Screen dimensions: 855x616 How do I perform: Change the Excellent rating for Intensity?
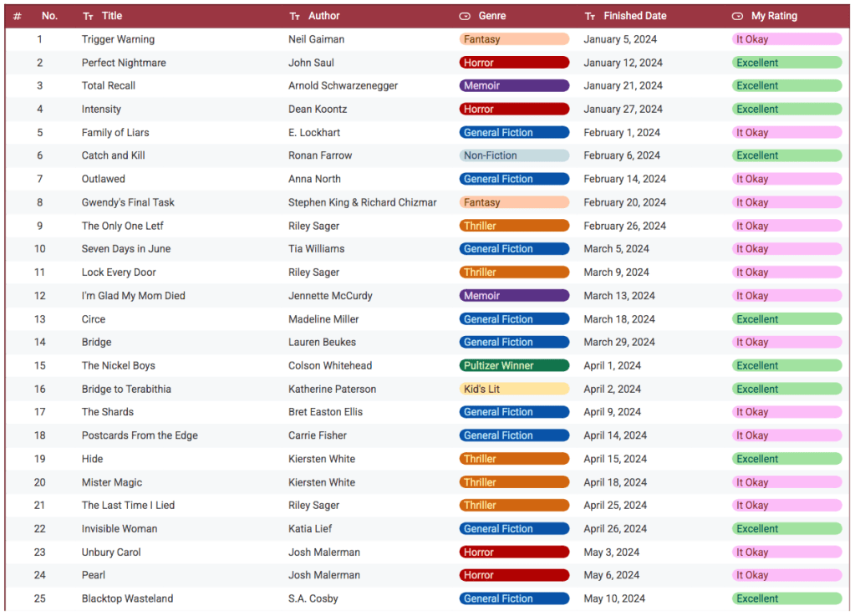786,109
